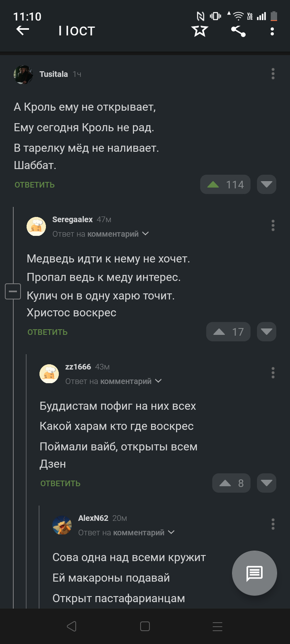
Task: Downvote zz1666's comment
Action: 266,483
